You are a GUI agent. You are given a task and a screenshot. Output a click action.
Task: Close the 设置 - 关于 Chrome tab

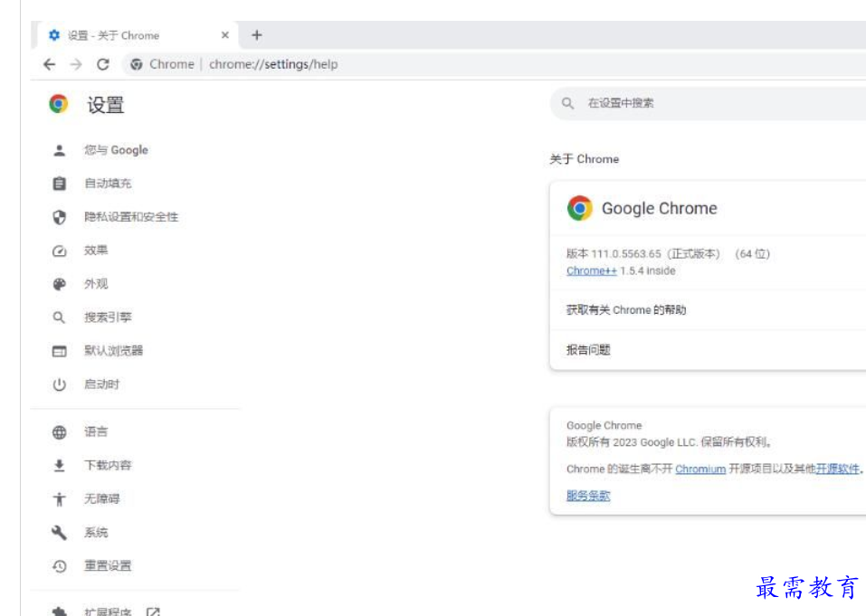tap(224, 35)
